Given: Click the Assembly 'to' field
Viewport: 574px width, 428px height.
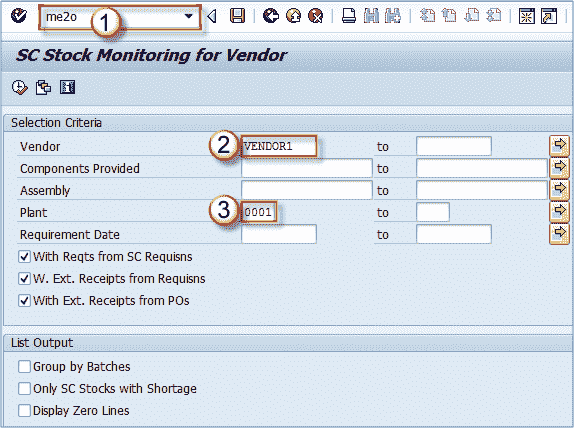Looking at the screenshot, I should [x=482, y=190].
